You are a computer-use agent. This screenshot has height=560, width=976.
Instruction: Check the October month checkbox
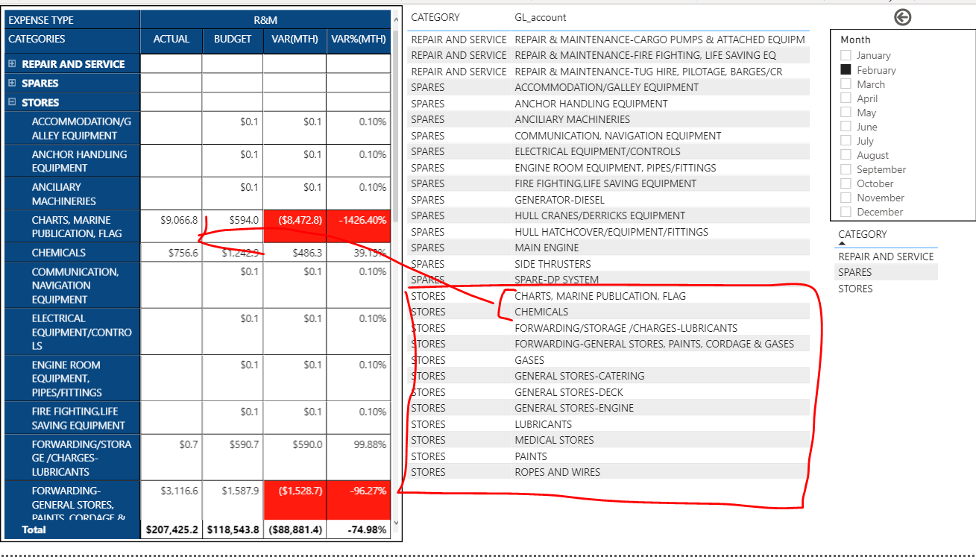tap(846, 183)
